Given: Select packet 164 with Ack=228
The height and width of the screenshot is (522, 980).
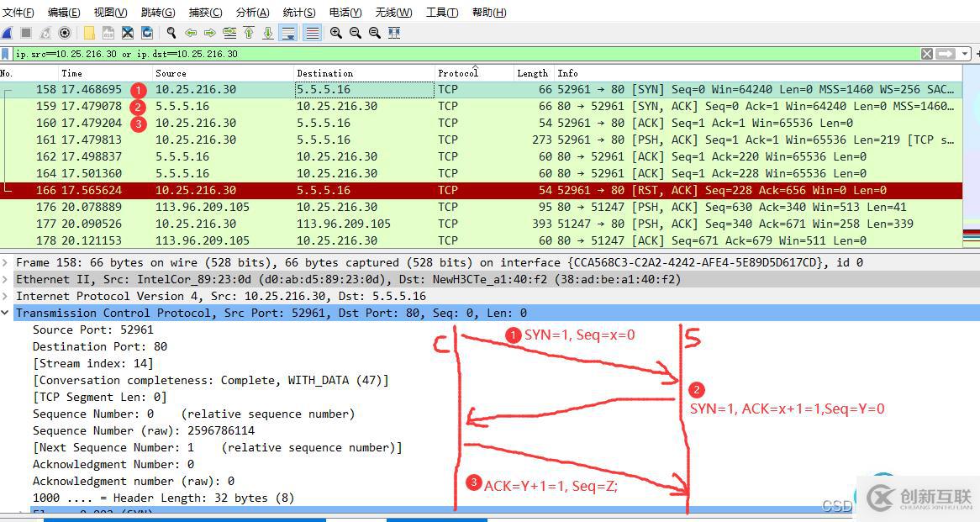Looking at the screenshot, I should pyautogui.click(x=481, y=174).
